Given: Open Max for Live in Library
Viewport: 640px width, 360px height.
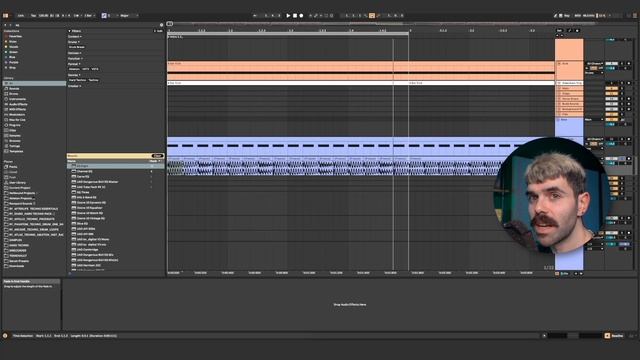Looking at the screenshot, I should (x=17, y=120).
